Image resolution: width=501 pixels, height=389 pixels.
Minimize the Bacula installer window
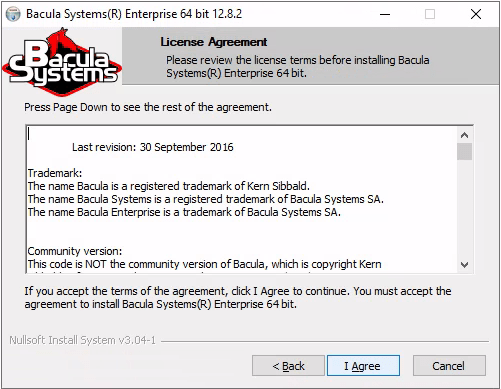[x=385, y=14]
